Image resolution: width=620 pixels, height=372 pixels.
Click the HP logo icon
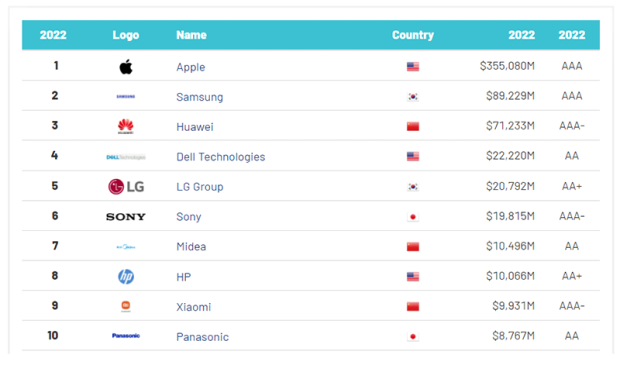126,276
